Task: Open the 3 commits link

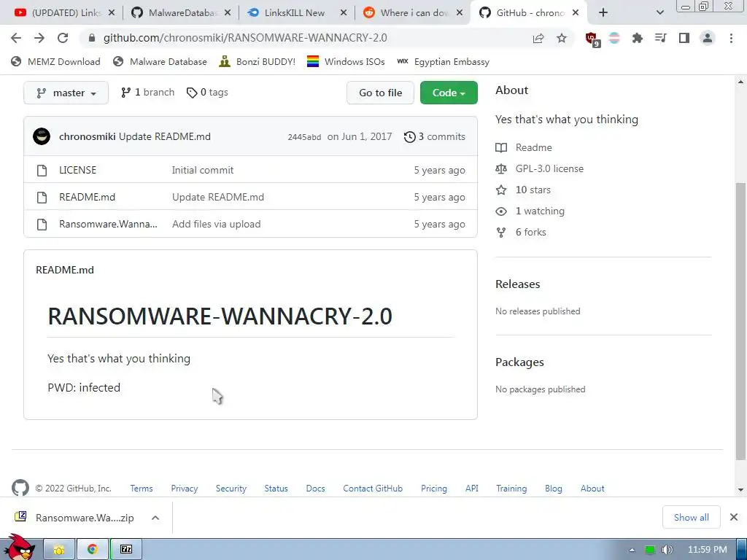Action: (435, 136)
